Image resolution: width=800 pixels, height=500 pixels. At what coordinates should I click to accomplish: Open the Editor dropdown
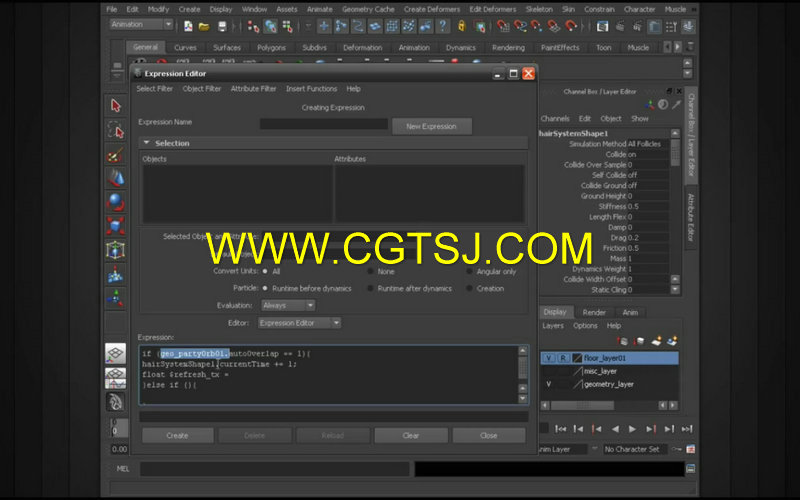click(x=299, y=323)
